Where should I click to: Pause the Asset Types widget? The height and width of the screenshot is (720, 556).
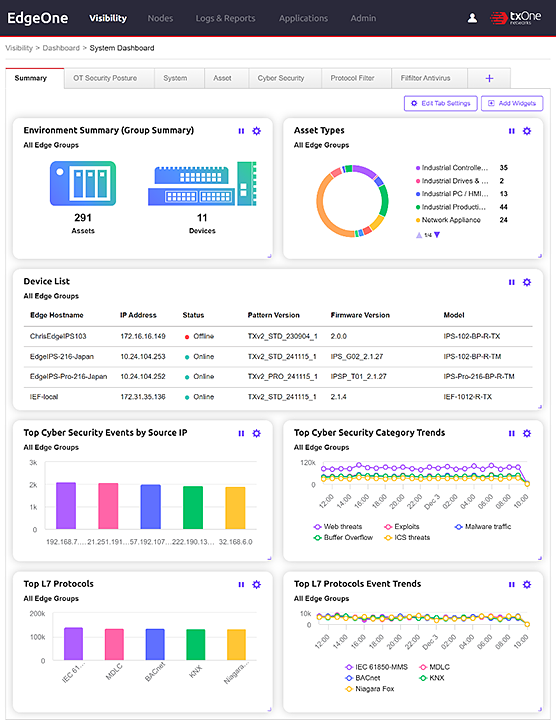(x=511, y=131)
